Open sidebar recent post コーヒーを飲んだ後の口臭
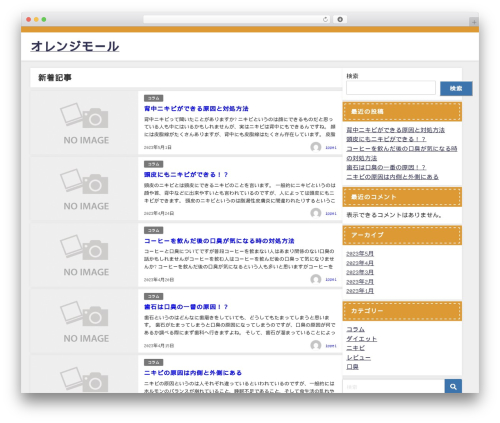 [x=402, y=153]
